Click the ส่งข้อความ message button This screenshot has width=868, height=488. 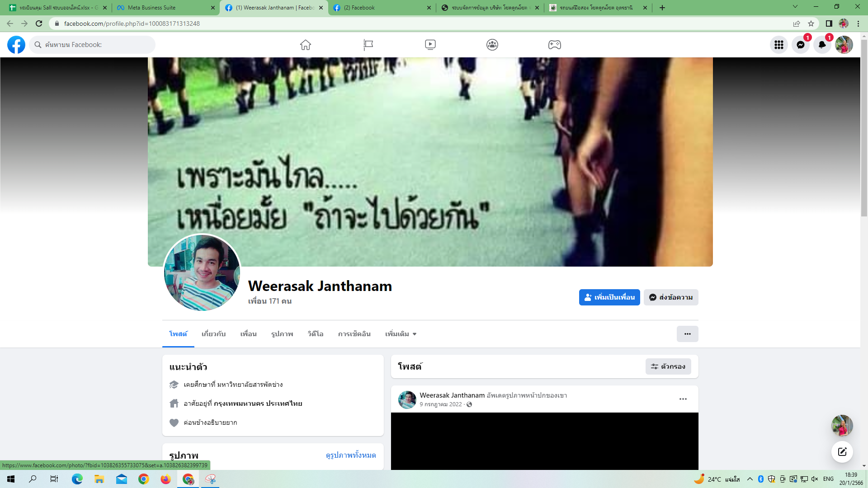[671, 297]
